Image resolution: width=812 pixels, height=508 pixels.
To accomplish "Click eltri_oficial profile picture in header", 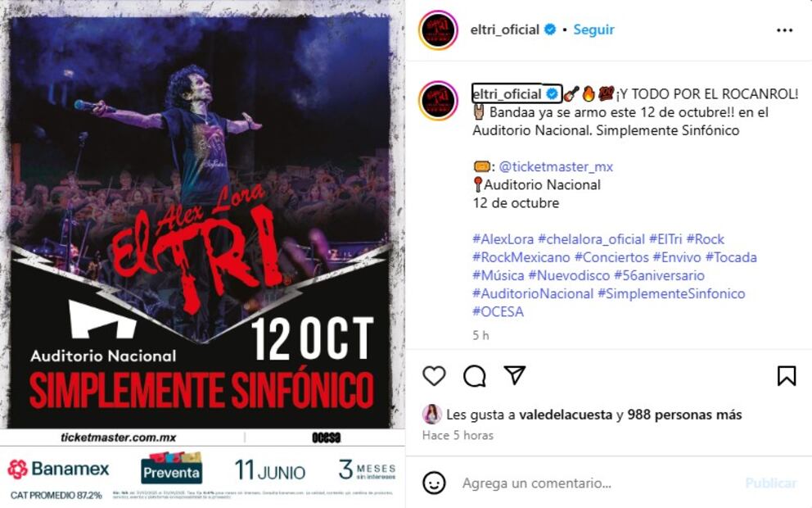I will coord(438,30).
